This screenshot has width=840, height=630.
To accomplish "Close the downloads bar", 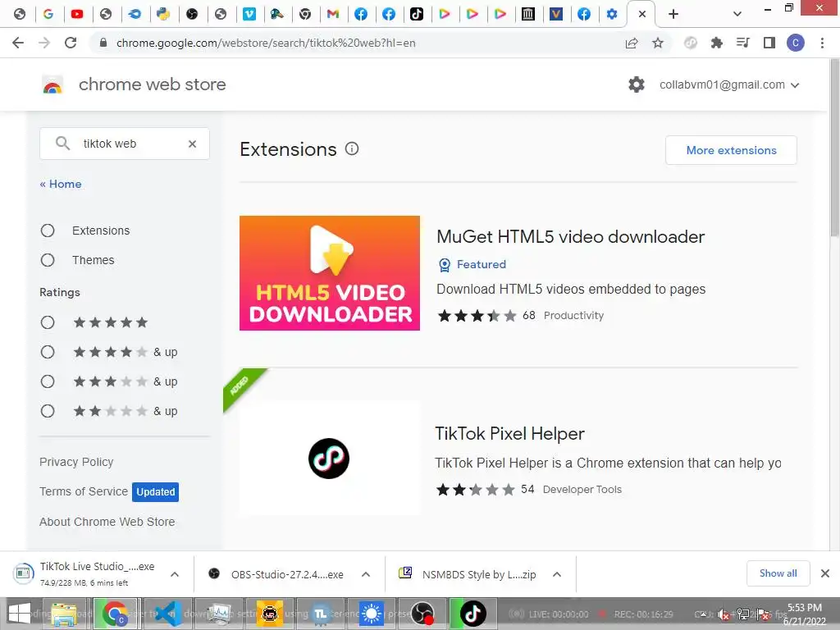I will (x=825, y=573).
